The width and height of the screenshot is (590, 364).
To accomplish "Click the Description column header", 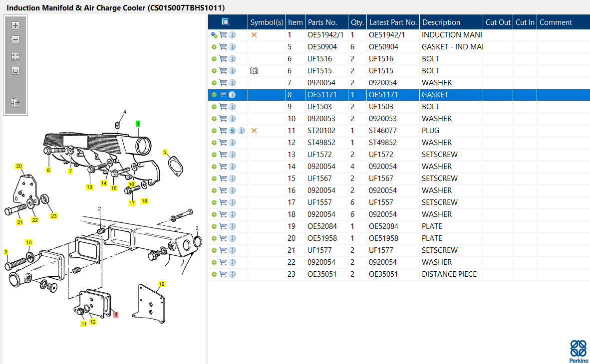I will 441,22.
